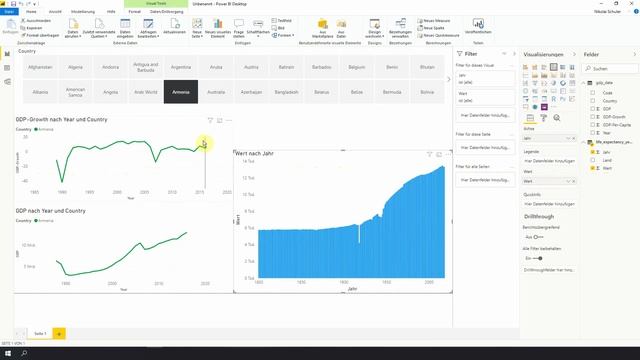Toggle Alle Filter beibehalten switch
Viewport: 640px width, 360px height.
point(538,258)
